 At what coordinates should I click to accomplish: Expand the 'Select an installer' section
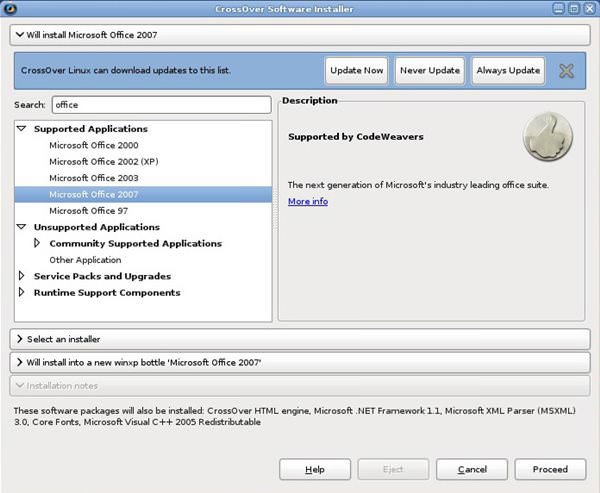click(300, 339)
